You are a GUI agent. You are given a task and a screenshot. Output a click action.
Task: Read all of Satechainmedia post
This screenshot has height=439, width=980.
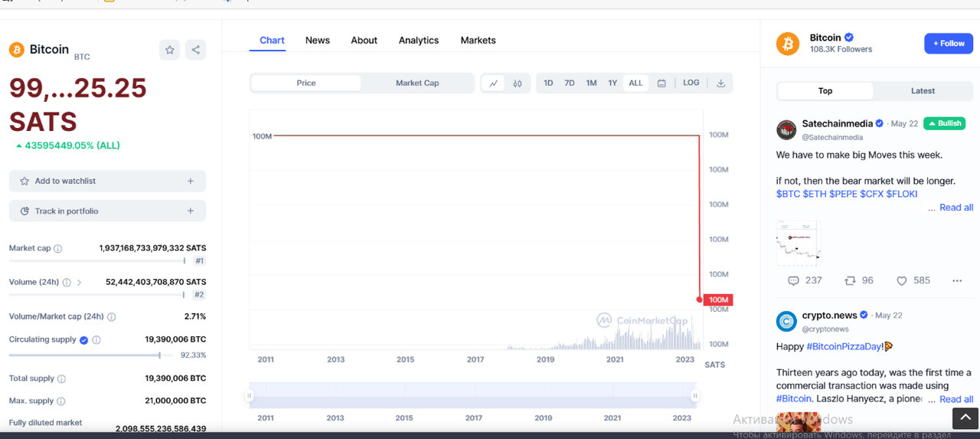[956, 208]
